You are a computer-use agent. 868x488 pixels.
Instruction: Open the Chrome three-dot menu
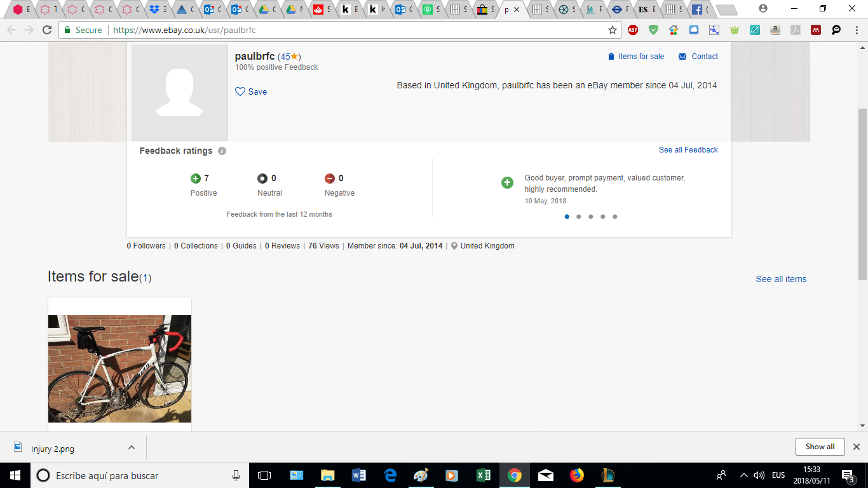point(855,30)
